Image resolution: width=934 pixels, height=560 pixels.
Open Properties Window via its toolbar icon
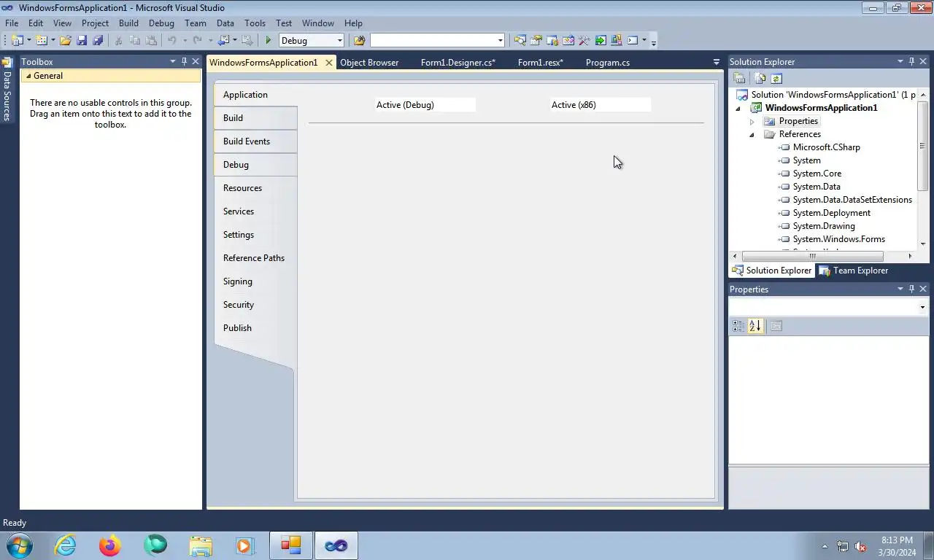(x=536, y=41)
